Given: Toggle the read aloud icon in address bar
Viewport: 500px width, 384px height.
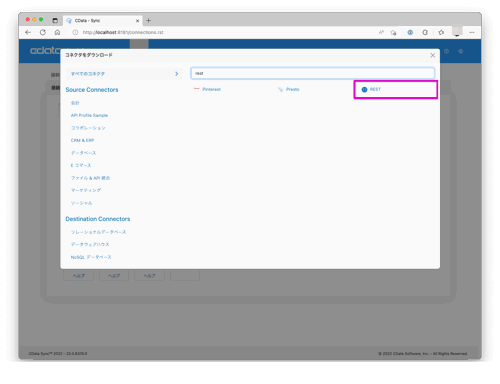Looking at the screenshot, I should [381, 32].
